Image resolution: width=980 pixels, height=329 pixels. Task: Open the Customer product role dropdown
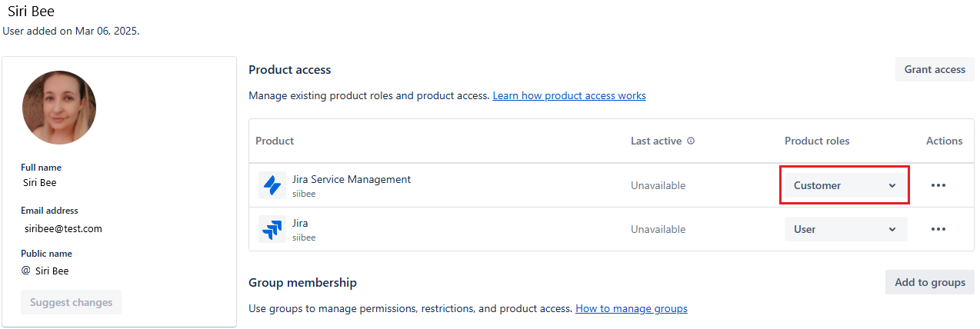[845, 185]
